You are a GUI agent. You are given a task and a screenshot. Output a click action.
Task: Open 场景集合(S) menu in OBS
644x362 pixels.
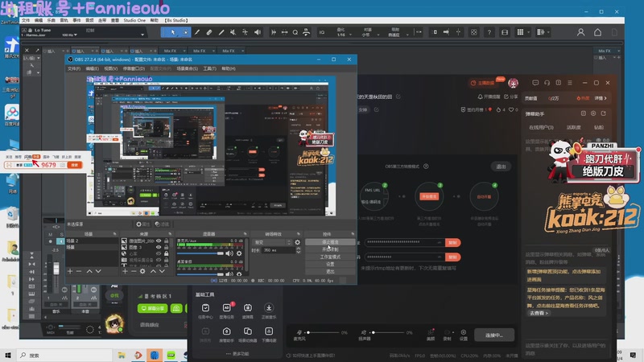[x=188, y=68]
